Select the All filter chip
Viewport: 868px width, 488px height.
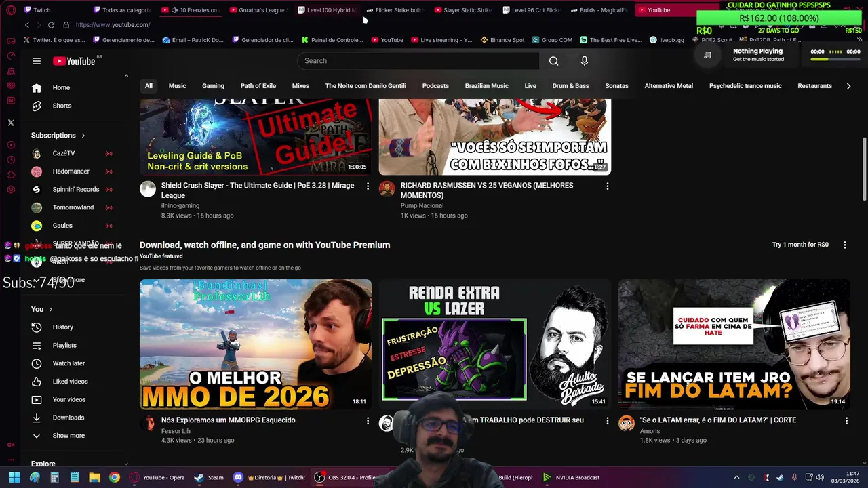pyautogui.click(x=149, y=86)
